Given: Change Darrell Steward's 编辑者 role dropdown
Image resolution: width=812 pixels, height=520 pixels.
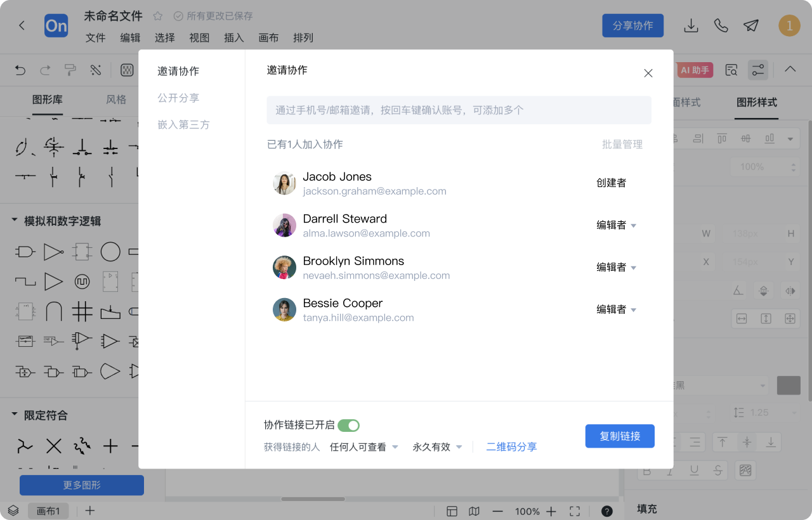Looking at the screenshot, I should click(616, 224).
